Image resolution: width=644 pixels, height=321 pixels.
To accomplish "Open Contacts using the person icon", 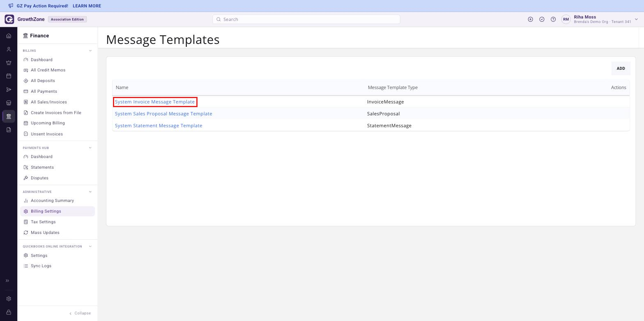I will click(9, 49).
